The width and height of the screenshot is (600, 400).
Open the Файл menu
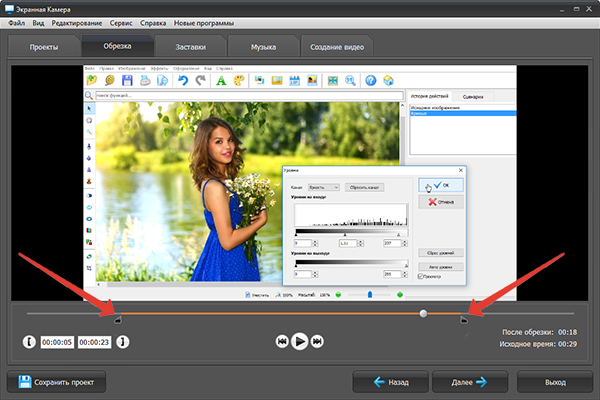17,21
